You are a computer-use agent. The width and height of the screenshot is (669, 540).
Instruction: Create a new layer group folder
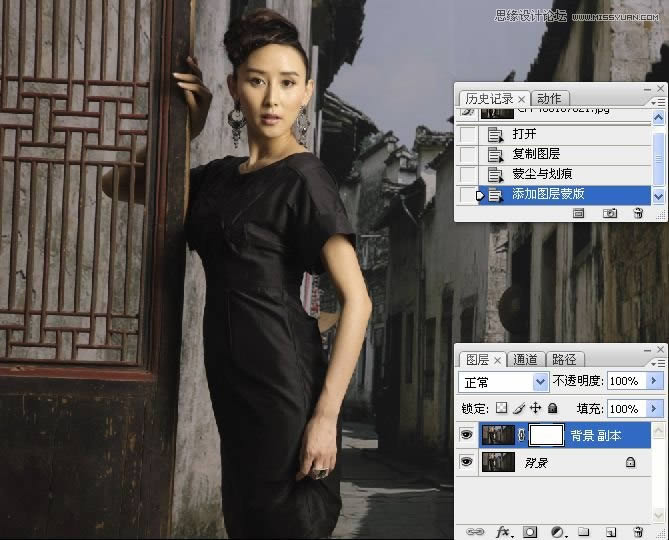point(583,531)
